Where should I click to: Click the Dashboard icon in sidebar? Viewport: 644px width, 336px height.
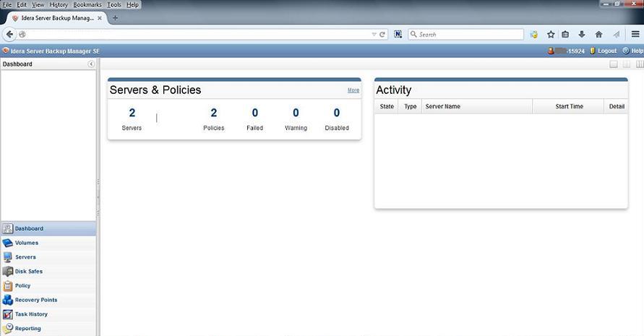[7, 228]
